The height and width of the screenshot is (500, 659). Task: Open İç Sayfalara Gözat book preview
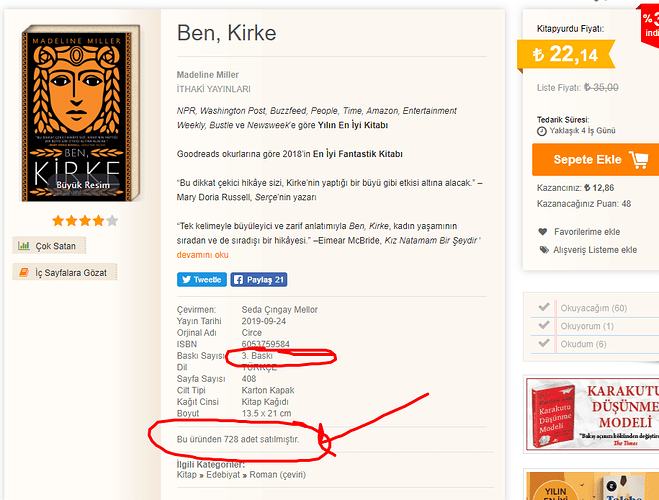(x=65, y=272)
